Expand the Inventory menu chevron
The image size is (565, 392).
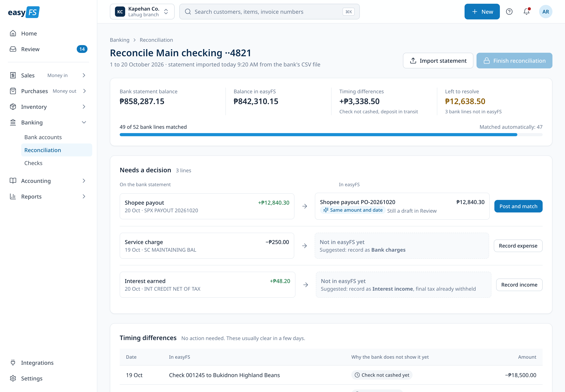click(84, 107)
